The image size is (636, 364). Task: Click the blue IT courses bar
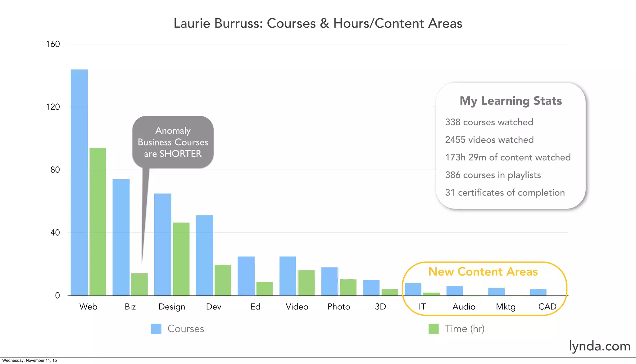(413, 289)
